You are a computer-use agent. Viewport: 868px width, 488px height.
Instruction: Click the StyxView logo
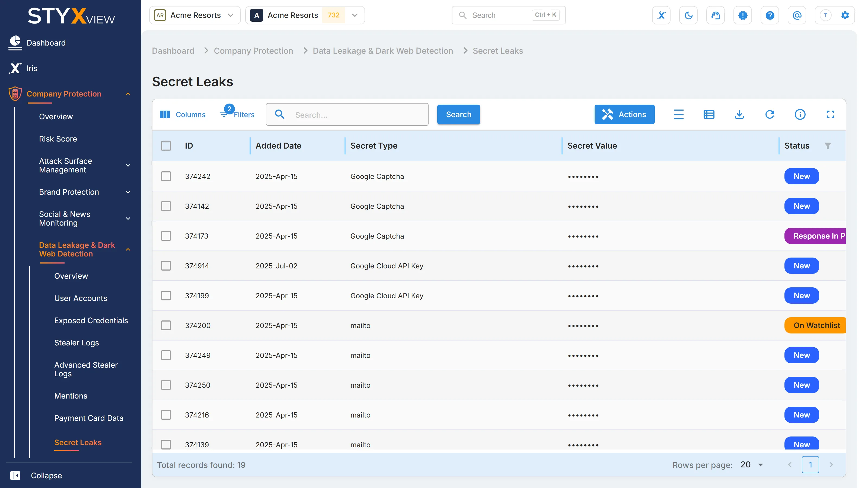(71, 16)
